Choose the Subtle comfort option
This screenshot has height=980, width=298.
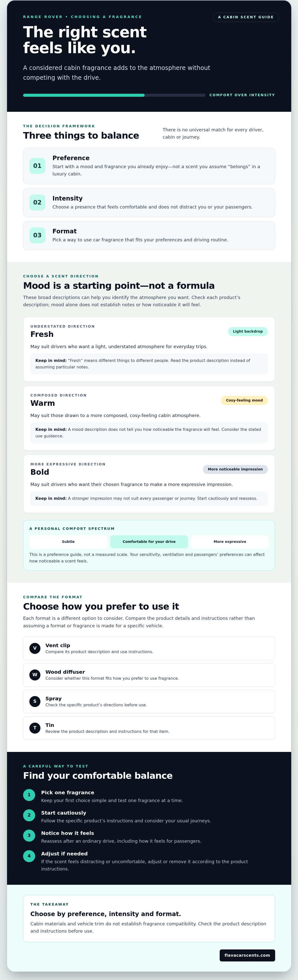tap(68, 542)
